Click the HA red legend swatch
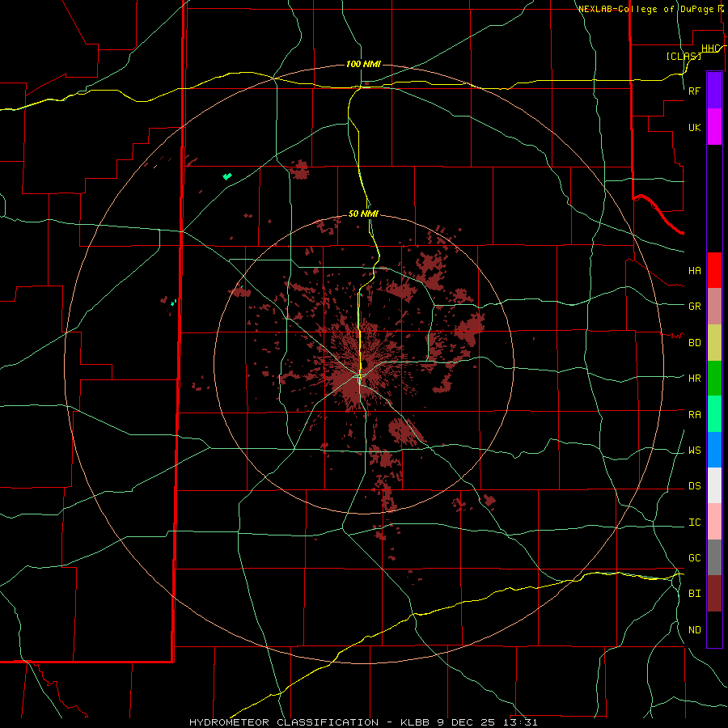 (x=714, y=270)
